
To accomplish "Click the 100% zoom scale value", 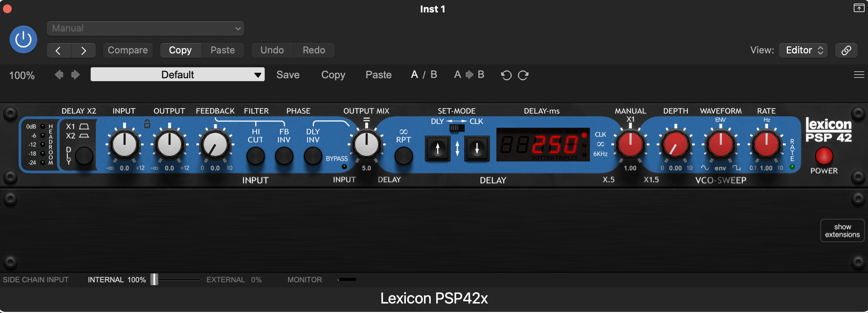I will tap(22, 75).
